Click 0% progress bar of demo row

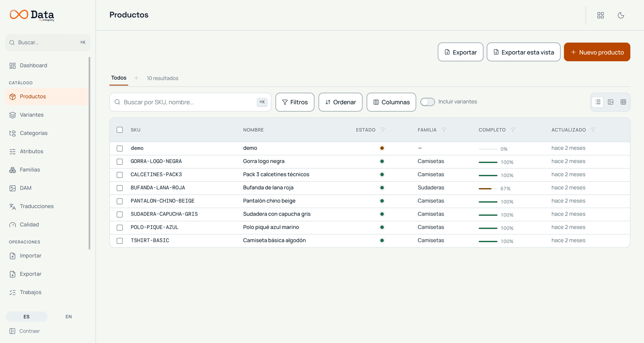tap(488, 149)
